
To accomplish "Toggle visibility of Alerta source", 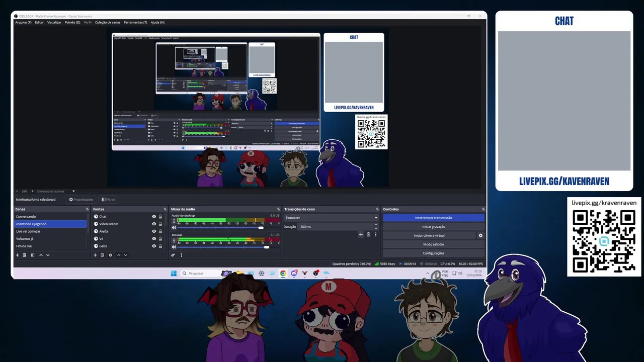I will (154, 231).
